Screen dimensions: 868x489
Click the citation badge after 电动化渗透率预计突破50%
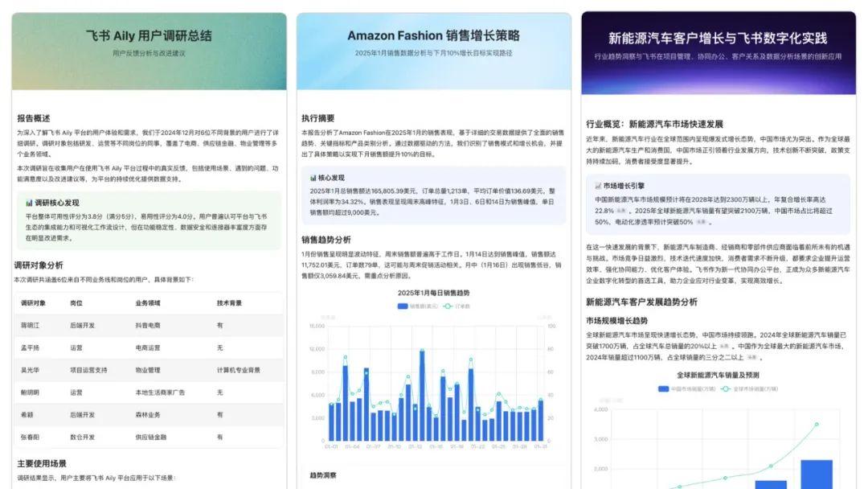point(702,221)
